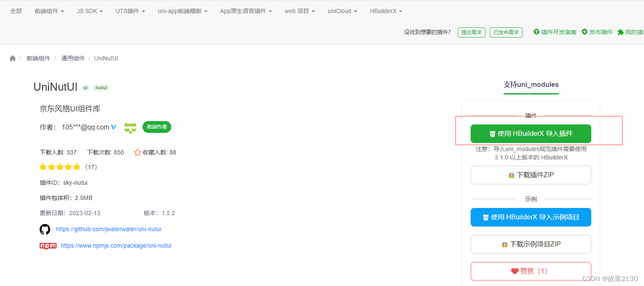The image size is (644, 286).
Task: Click the 版本: 1.5.2 text
Action: click(x=159, y=213)
